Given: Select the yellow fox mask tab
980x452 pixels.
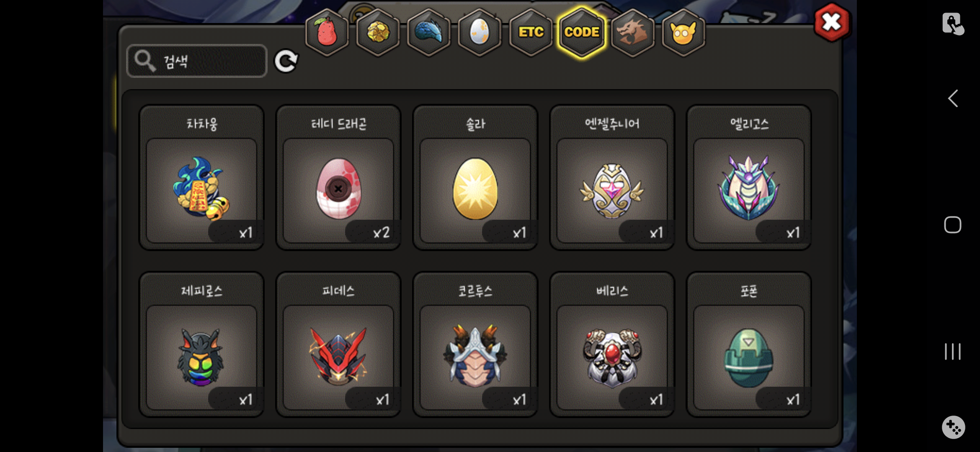Looking at the screenshot, I should [x=683, y=32].
